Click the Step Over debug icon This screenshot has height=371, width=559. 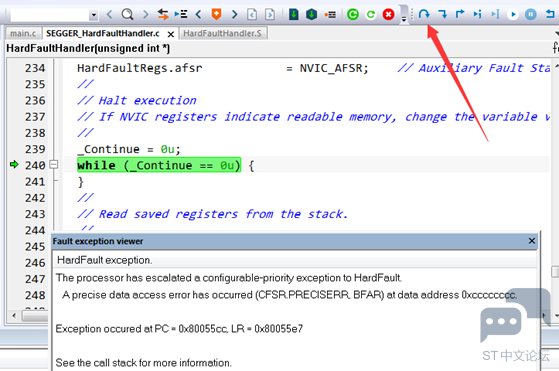point(424,14)
